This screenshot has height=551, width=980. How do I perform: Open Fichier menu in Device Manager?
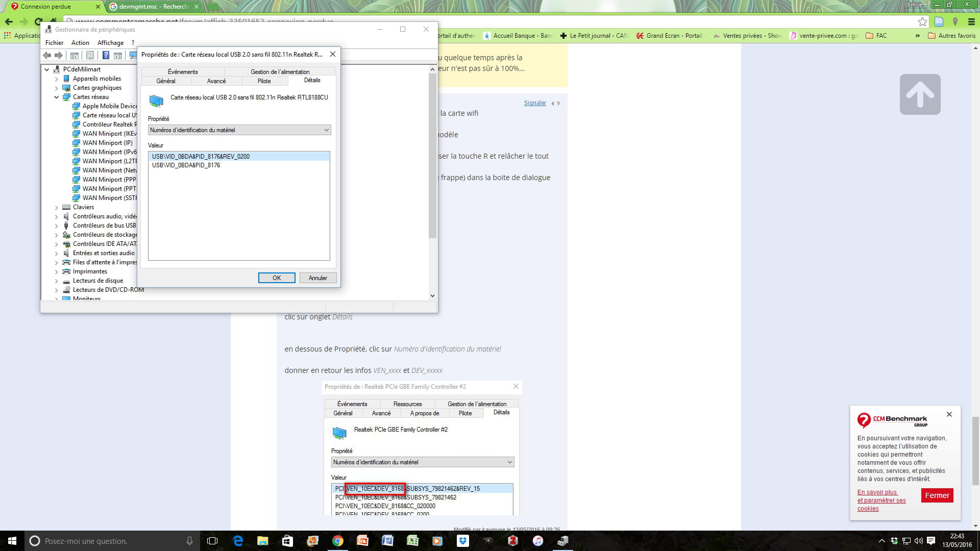point(54,43)
